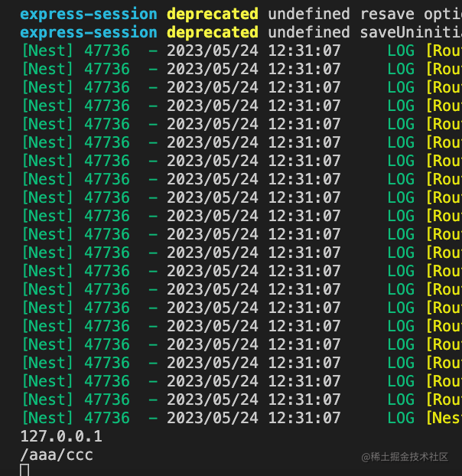The height and width of the screenshot is (476, 462).
Task: Click express-session in the second line
Action: click(x=88, y=32)
